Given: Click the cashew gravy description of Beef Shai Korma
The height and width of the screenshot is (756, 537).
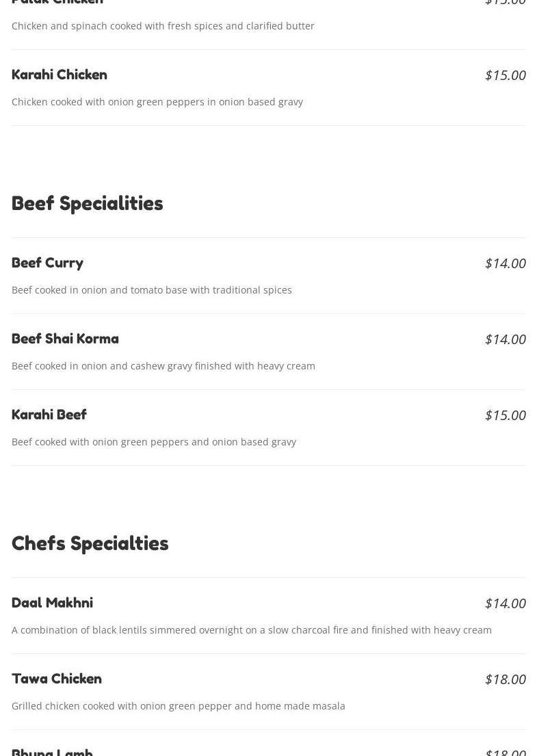Looking at the screenshot, I should point(163,366).
